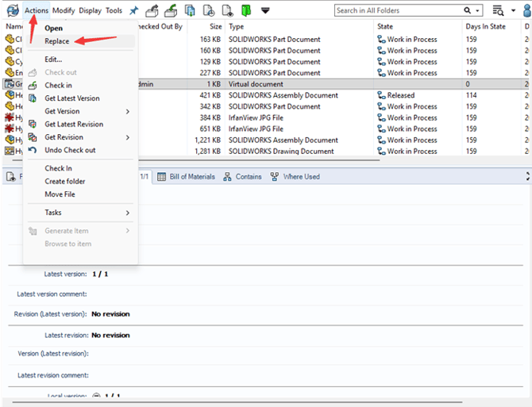Viewport: 532px width, 407px height.
Task: Click the document preview eye toolbar icon
Action: (227, 10)
